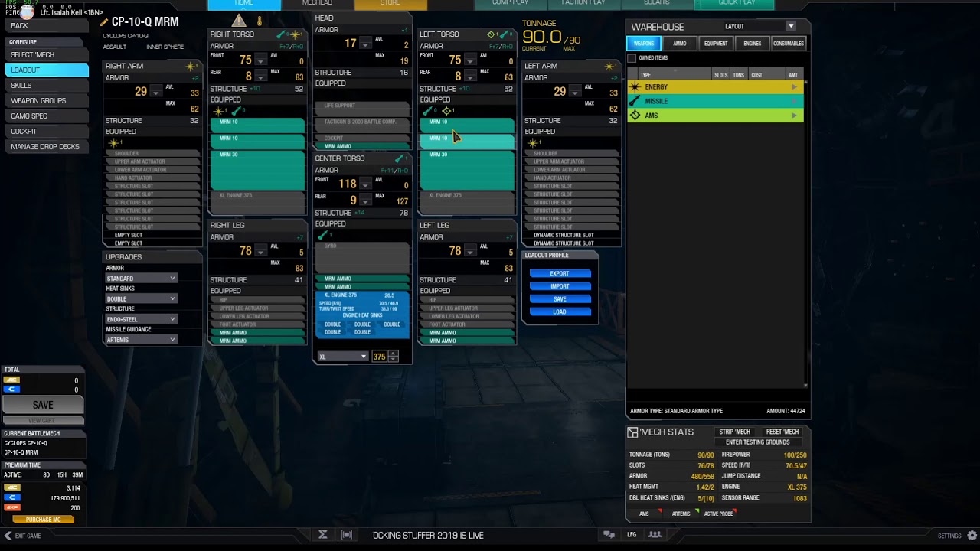980x551 pixels.
Task: Click the Energy starburst category icon
Action: [x=635, y=86]
